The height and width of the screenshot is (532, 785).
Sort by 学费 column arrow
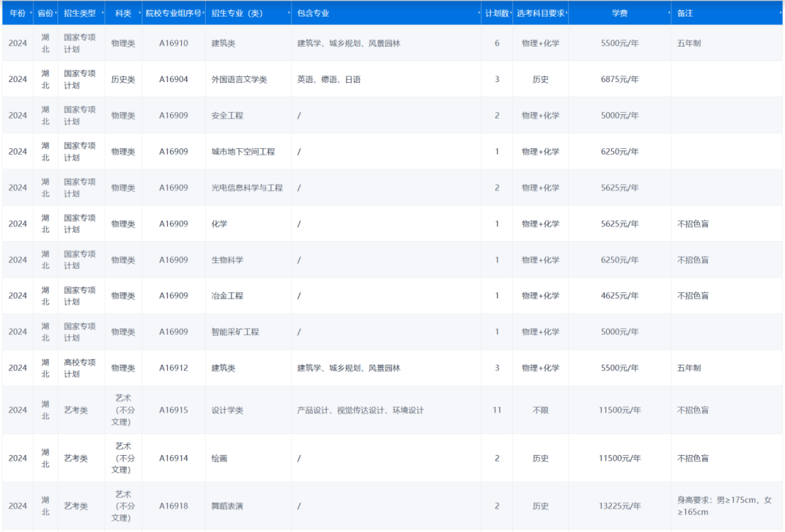pos(669,13)
